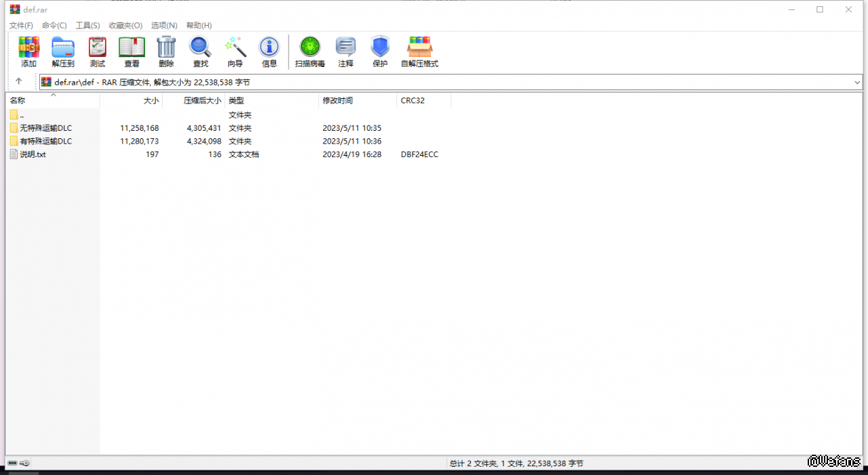Click 文本文档 type cell of 说明.txt
Screen dimensions: 868x475
pos(243,154)
